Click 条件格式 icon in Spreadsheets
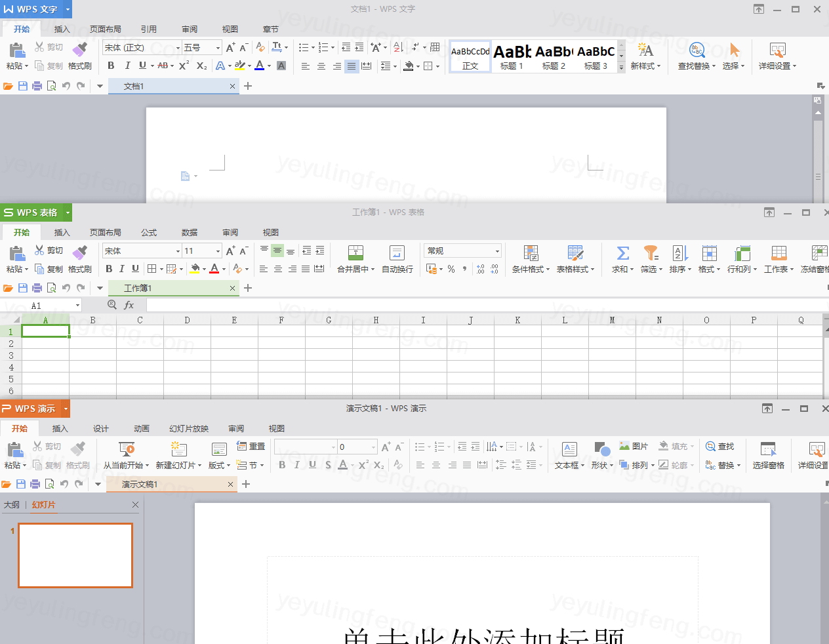 point(531,253)
